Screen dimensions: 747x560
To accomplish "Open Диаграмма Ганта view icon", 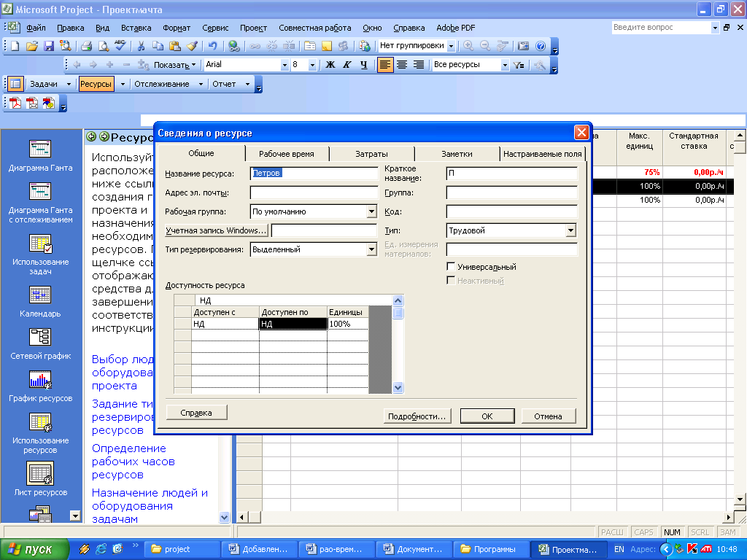I will click(x=40, y=149).
